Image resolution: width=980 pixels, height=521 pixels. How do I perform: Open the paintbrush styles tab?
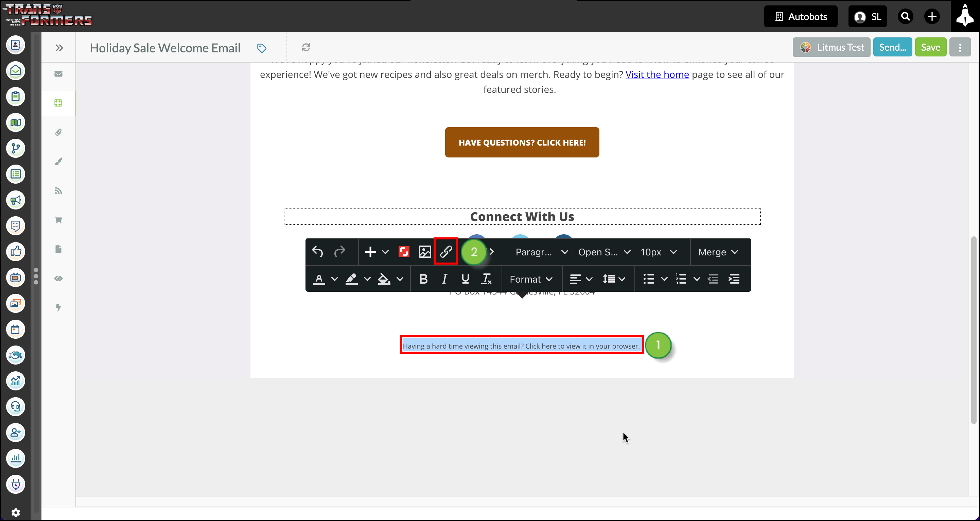pos(58,162)
